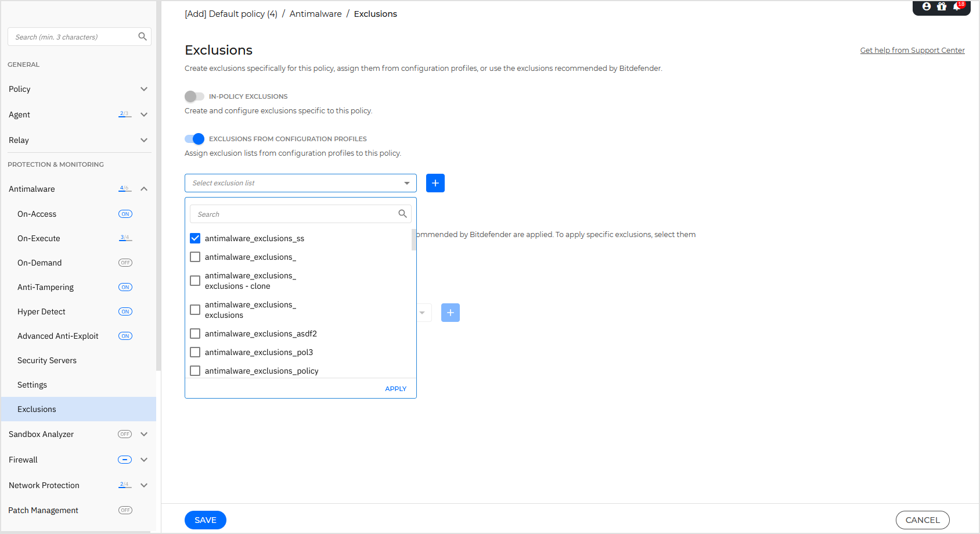Expand the Relay section in the sidebar
980x534 pixels.
click(143, 140)
